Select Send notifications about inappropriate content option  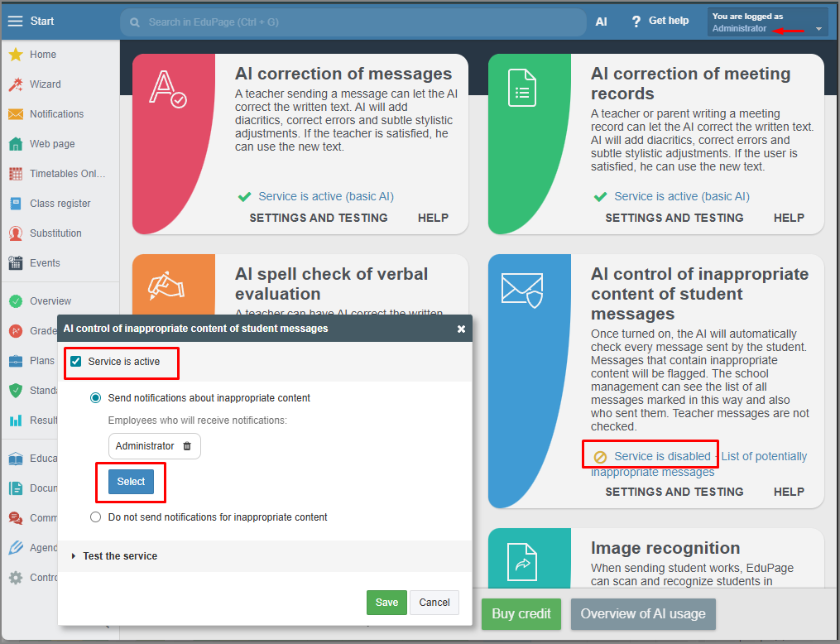pyautogui.click(x=96, y=398)
